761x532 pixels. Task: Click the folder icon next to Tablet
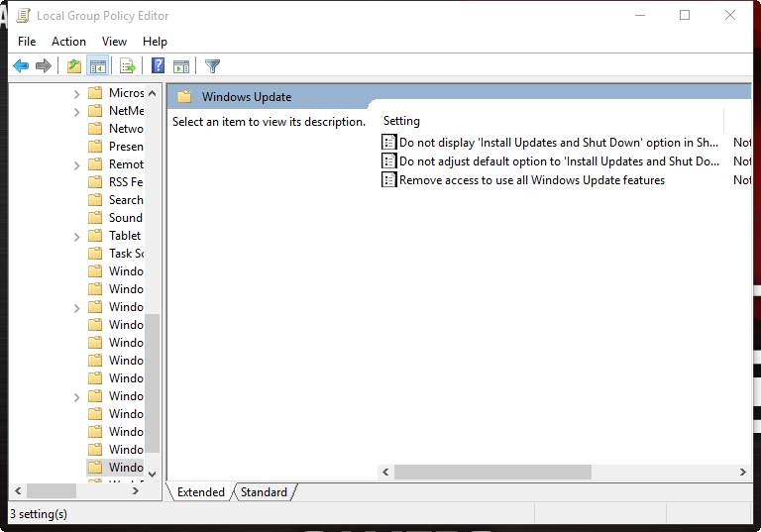[x=95, y=235]
